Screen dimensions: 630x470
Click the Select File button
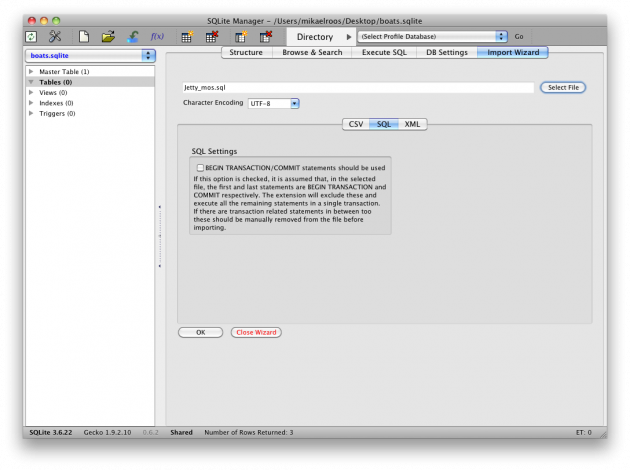point(563,88)
